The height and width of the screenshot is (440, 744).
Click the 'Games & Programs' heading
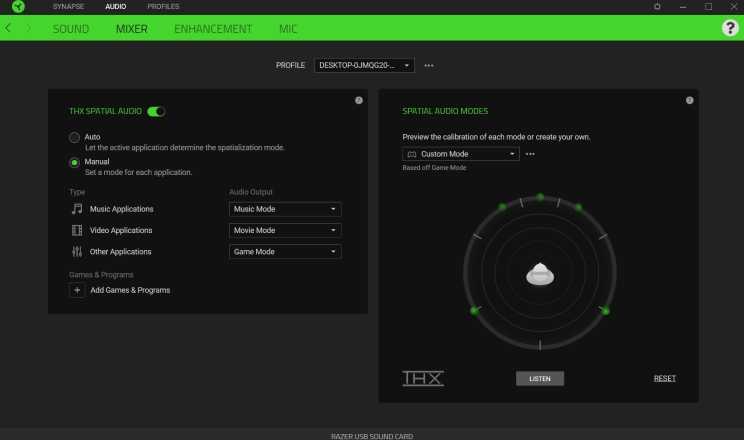pos(101,275)
